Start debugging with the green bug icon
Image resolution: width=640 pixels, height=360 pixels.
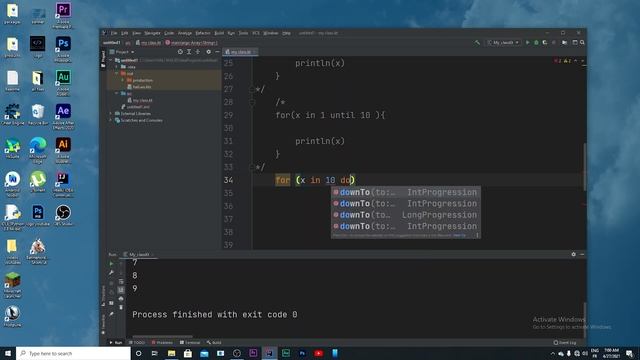tap(536, 42)
